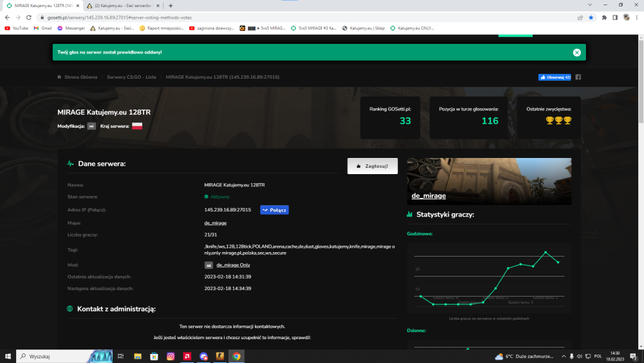Open Task View on the taskbar
Viewport: 644px width, 363px height.
[x=121, y=357]
